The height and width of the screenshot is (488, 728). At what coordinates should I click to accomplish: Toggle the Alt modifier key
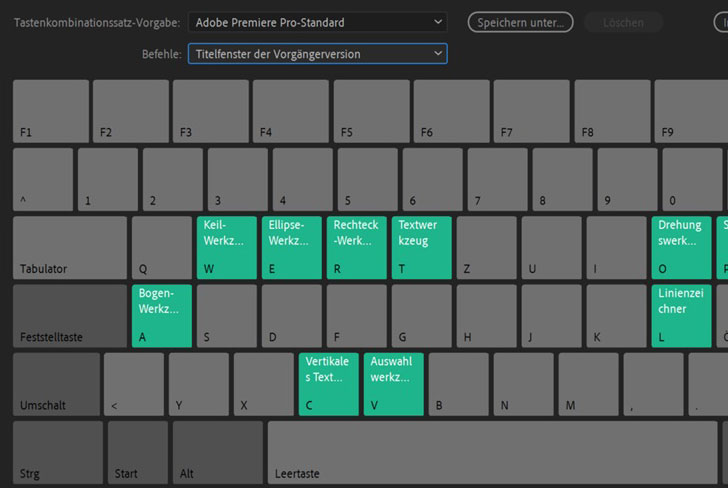pos(217,452)
